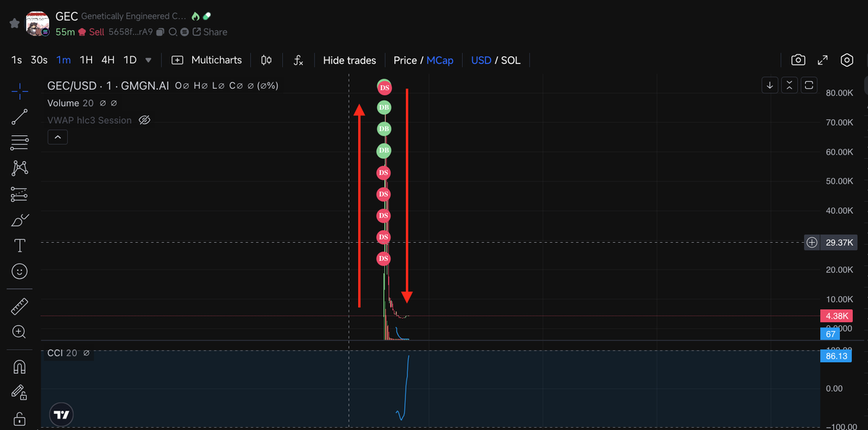
Task: Select the trend line drawing tool
Action: (20, 116)
